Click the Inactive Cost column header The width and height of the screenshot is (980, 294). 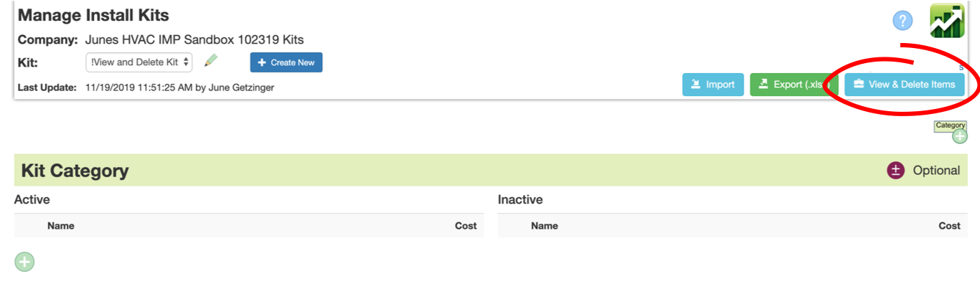[949, 226]
